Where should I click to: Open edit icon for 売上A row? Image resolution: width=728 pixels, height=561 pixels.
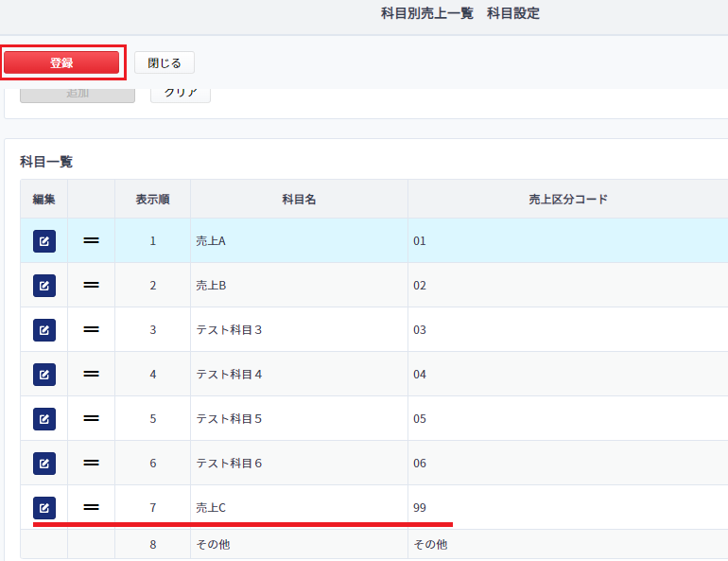[x=44, y=241]
